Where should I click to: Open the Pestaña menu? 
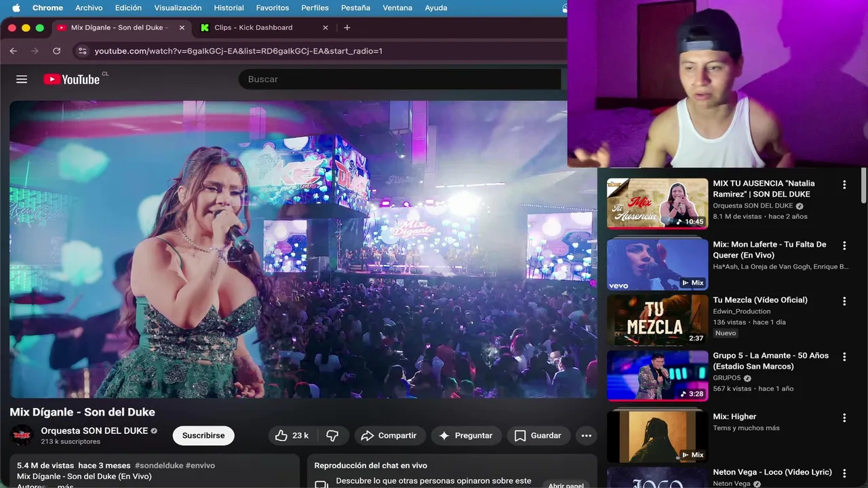(x=355, y=8)
